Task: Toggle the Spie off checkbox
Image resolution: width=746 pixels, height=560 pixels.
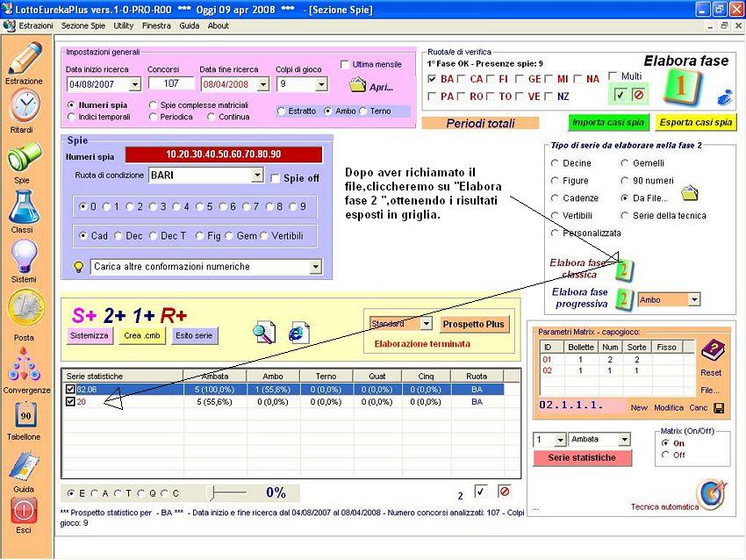Action: (275, 178)
